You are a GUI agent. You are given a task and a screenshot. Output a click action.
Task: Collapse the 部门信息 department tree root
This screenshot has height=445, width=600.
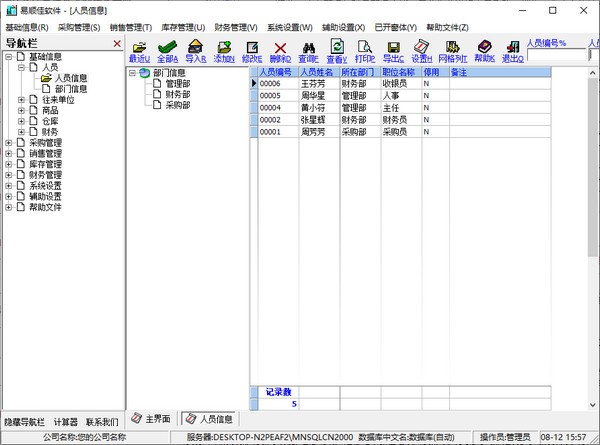click(134, 73)
